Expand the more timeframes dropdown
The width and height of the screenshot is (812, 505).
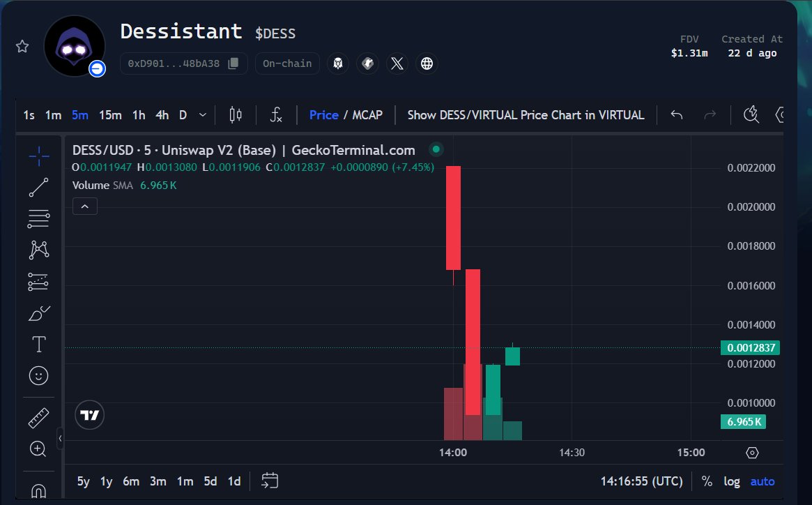(203, 114)
